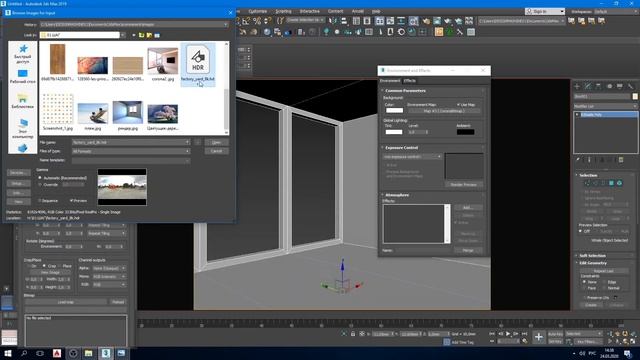Expand the History path dropdown
640x360 pixels.
(x=225, y=24)
